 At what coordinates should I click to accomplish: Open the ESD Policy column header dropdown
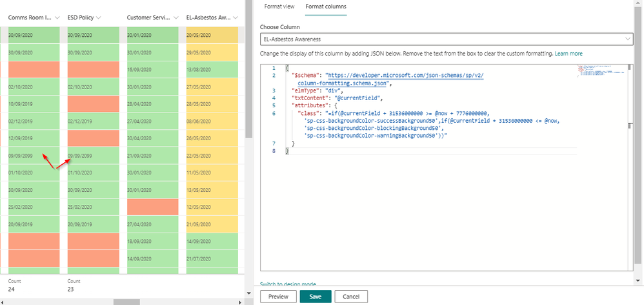pyautogui.click(x=99, y=17)
